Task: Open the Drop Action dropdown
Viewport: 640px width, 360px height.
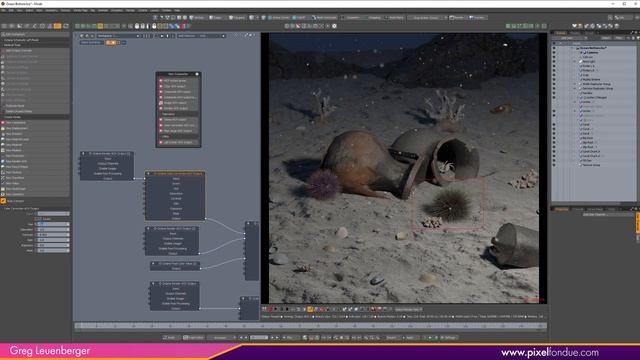Action: [x=428, y=18]
